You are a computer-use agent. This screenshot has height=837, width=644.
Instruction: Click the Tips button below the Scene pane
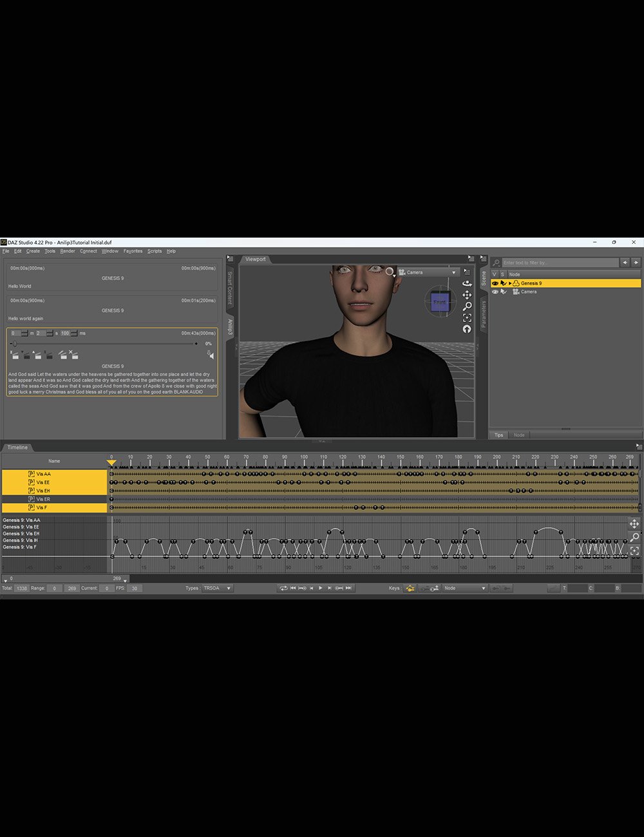498,435
